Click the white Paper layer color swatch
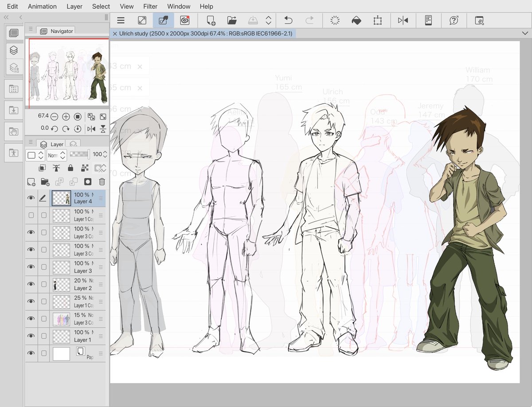The image size is (532, 407). [61, 353]
